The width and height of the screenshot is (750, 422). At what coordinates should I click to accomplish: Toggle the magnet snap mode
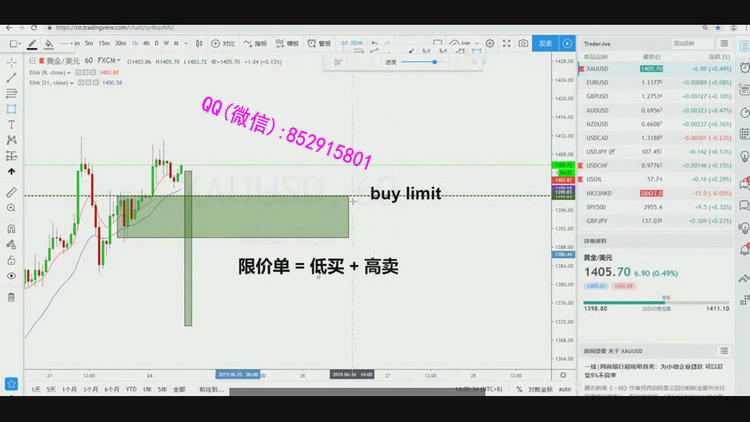(x=11, y=228)
